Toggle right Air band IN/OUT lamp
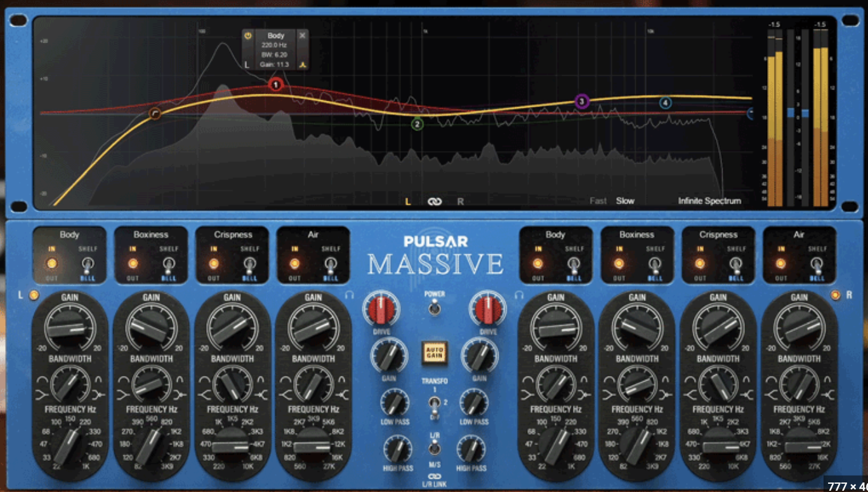This screenshot has height=492, width=868. coord(781,263)
